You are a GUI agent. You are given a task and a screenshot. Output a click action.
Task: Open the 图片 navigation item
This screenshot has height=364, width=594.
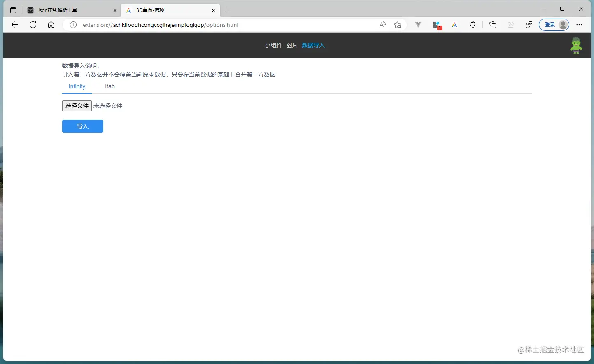click(x=292, y=45)
